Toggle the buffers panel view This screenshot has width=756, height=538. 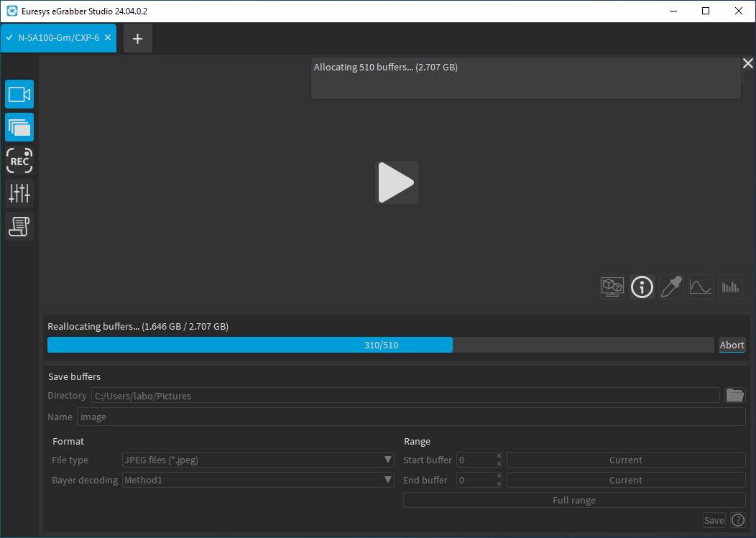tap(19, 127)
